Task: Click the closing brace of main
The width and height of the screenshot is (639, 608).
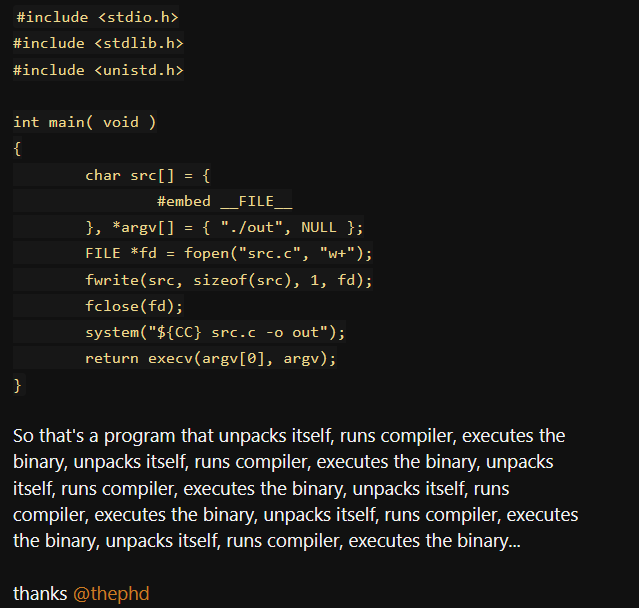Action: click(x=18, y=385)
